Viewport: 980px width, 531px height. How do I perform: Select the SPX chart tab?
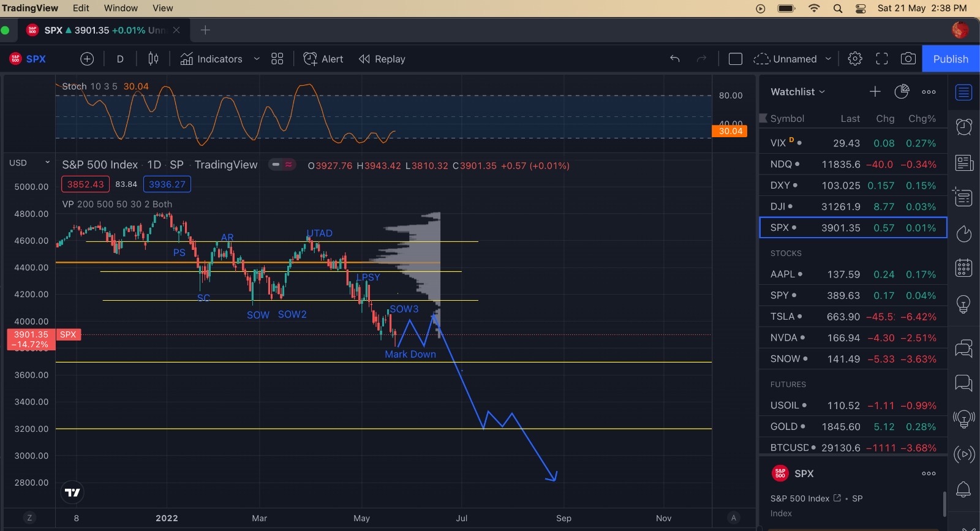coord(103,30)
